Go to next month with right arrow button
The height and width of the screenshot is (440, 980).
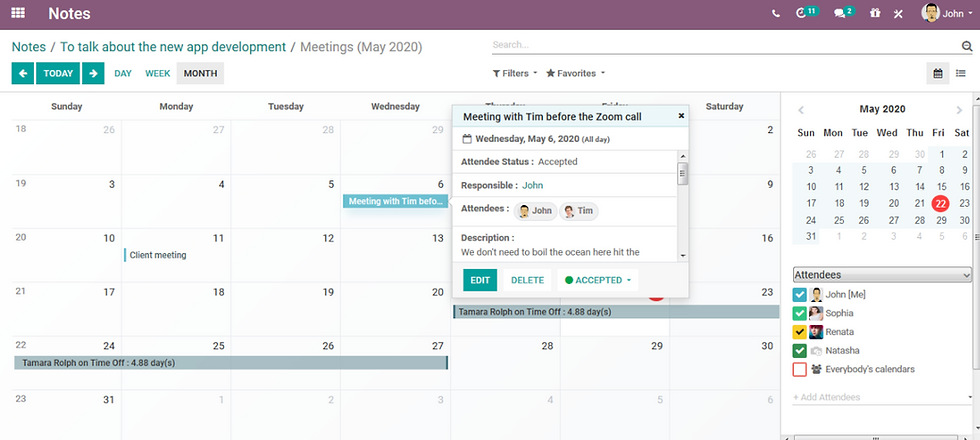pyautogui.click(x=93, y=73)
